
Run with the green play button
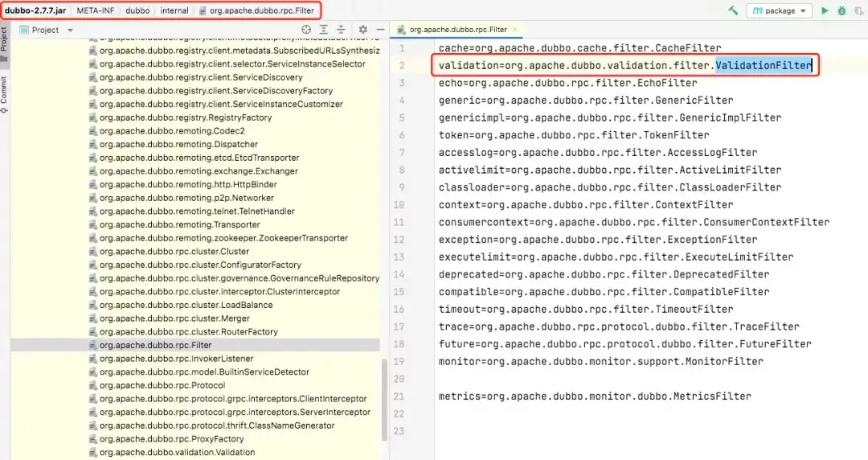click(825, 10)
